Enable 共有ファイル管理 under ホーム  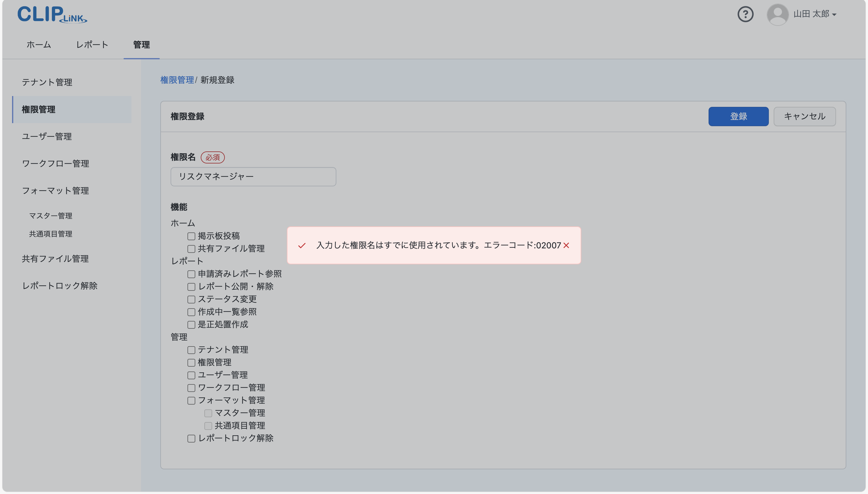point(191,249)
